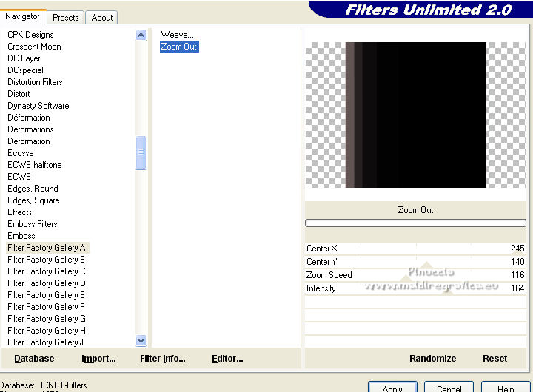Select Déformations category
Image resolution: width=533 pixels, height=392 pixels.
30,129
